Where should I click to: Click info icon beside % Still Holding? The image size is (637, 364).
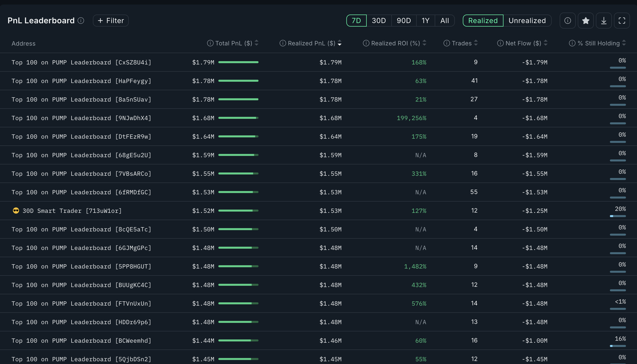point(572,43)
